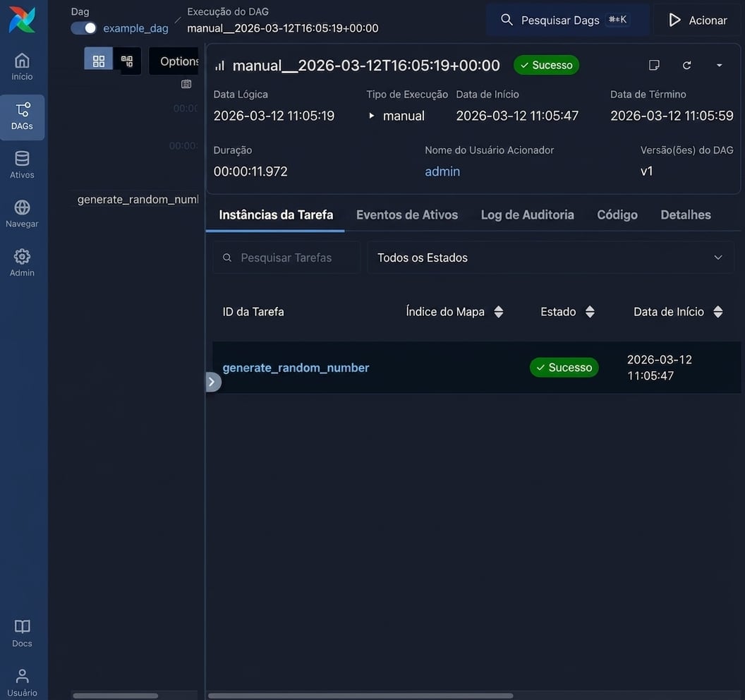This screenshot has height=700, width=745.
Task: Open the generate_random_number task link
Action: (296, 368)
